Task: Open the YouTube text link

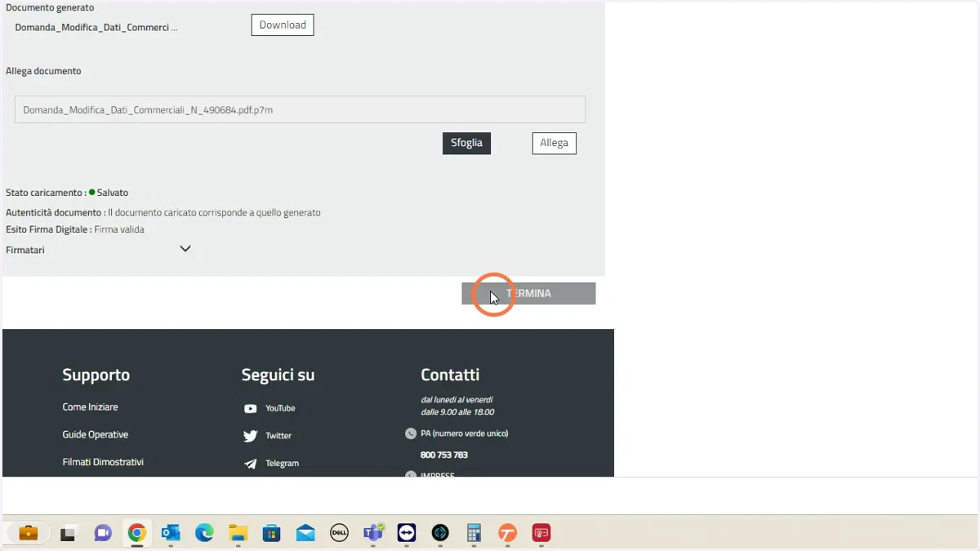Action: [x=280, y=408]
